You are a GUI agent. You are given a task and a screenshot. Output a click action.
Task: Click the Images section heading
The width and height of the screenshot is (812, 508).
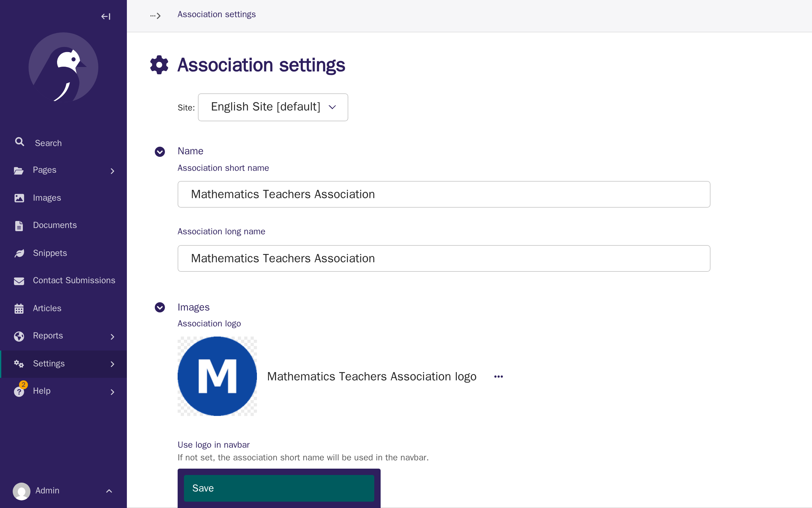pos(193,307)
